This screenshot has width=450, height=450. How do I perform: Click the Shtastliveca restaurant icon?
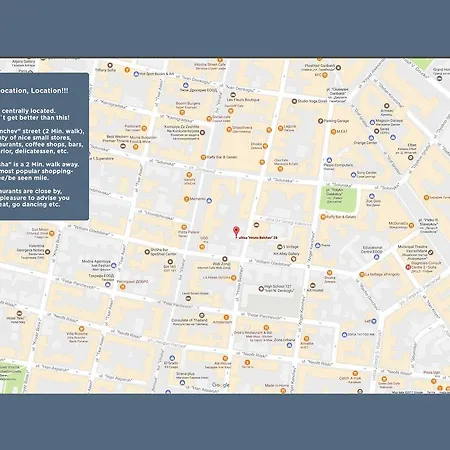point(229,129)
